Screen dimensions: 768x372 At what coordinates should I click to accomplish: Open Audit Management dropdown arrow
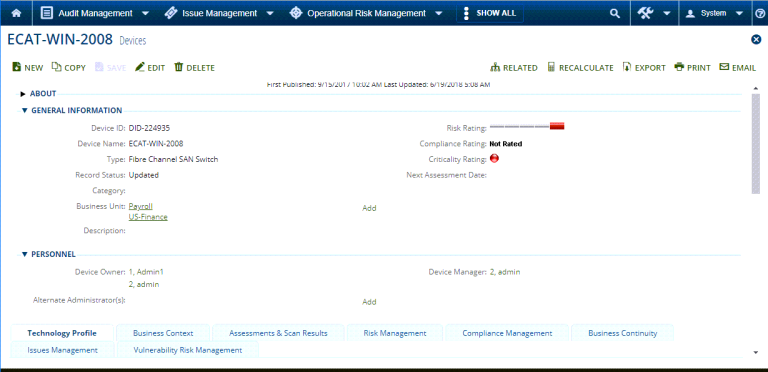pos(145,14)
